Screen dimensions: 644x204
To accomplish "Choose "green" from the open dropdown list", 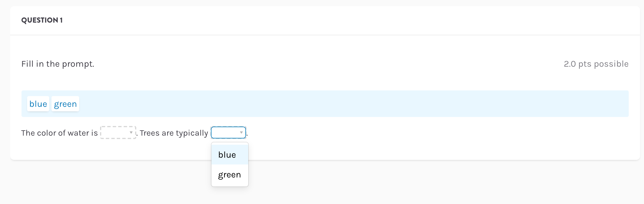I will pyautogui.click(x=230, y=175).
